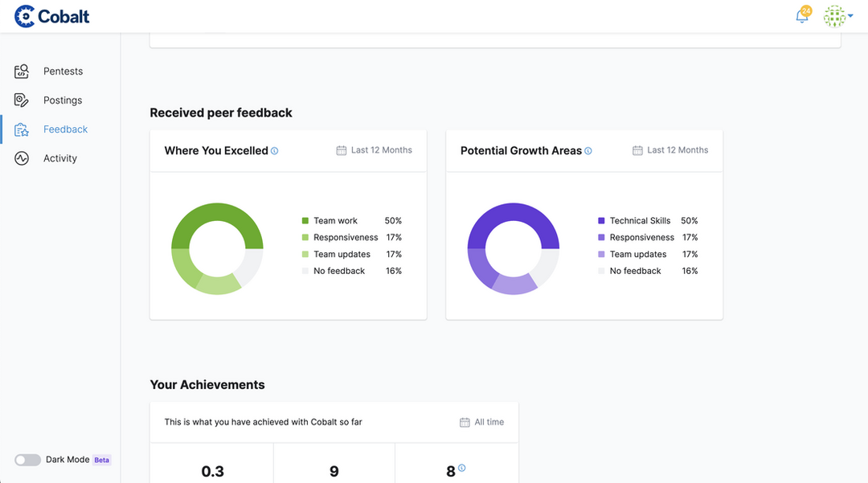Click the Pentests sidebar icon
Image resolution: width=868 pixels, height=483 pixels.
coord(22,72)
